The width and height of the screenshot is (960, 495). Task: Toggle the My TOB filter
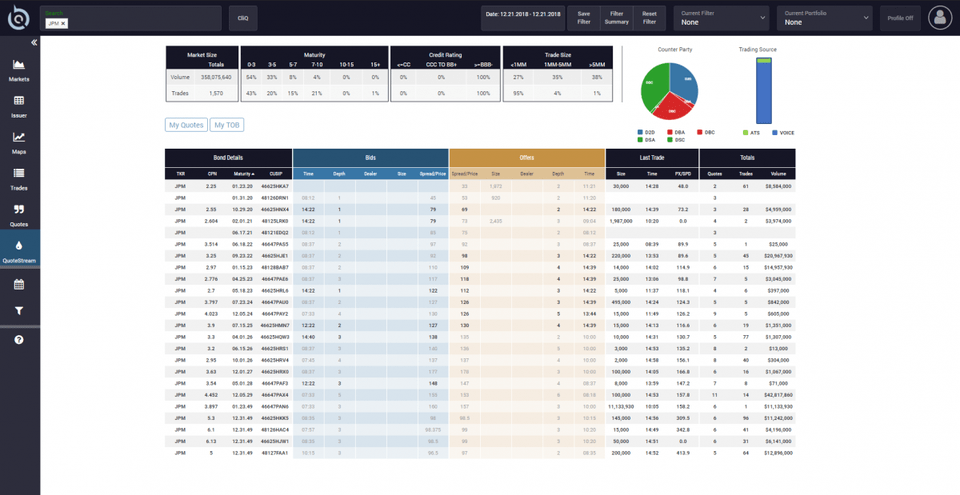click(x=227, y=125)
